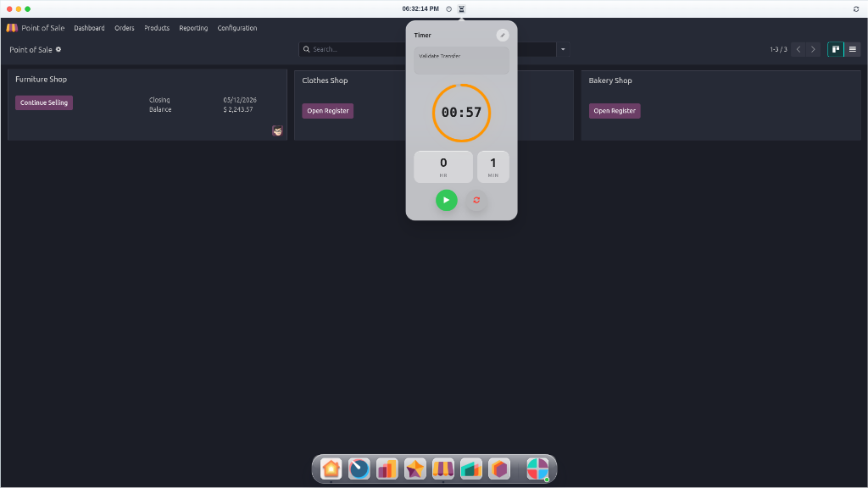Click the timer minutes field showing 1
The width and height of the screenshot is (868, 488).
point(492,167)
